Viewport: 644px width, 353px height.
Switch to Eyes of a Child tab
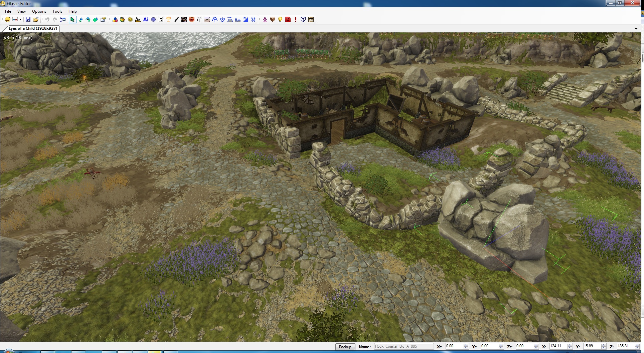point(33,28)
